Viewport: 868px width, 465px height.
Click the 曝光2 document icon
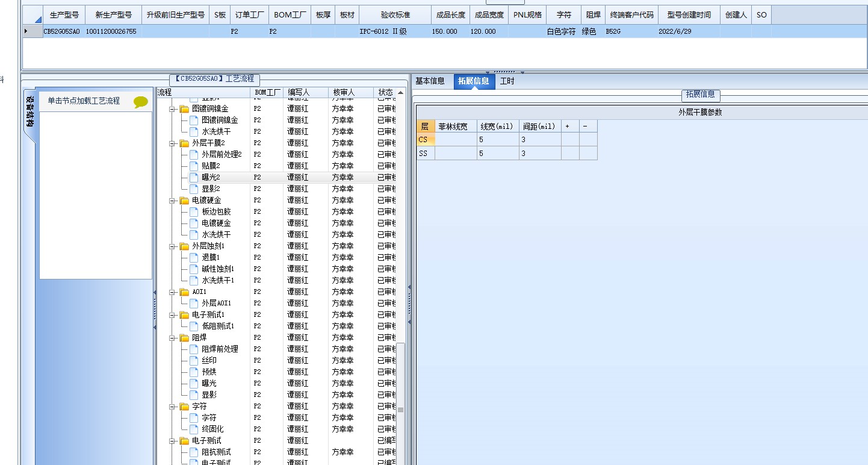[x=194, y=177]
